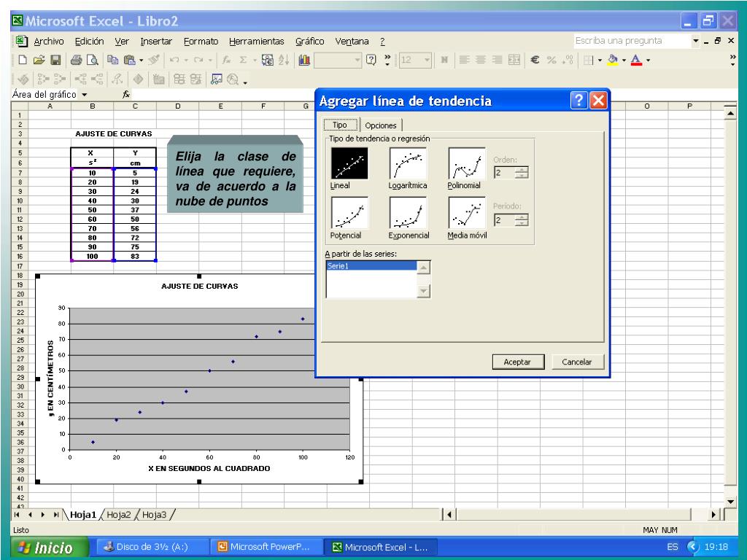
Task: Expand the help question box dropdown
Action: pos(695,41)
